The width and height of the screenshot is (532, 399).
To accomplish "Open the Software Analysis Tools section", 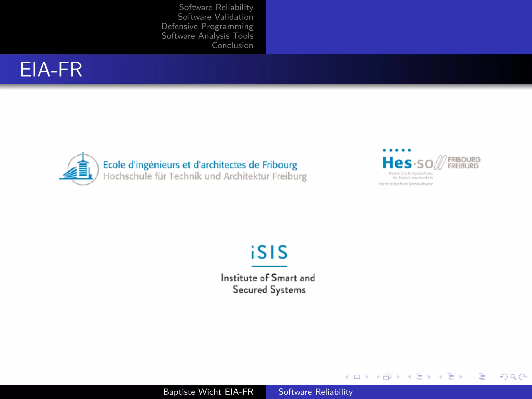I will 207,36.
